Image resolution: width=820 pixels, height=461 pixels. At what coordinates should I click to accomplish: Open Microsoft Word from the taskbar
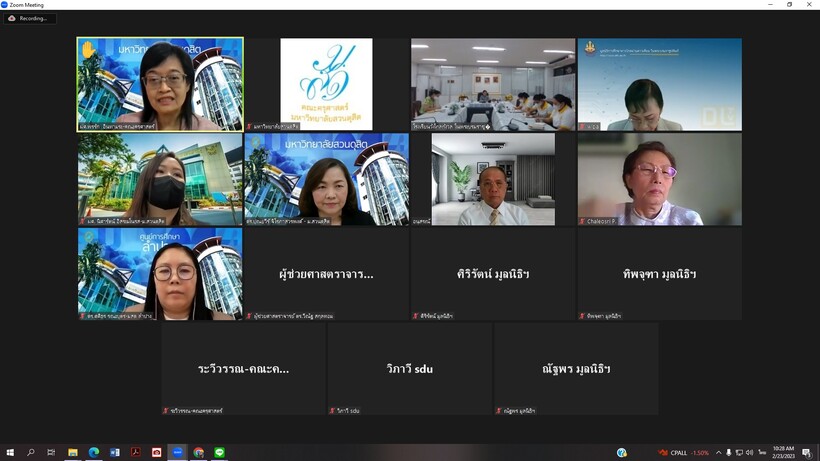click(115, 453)
